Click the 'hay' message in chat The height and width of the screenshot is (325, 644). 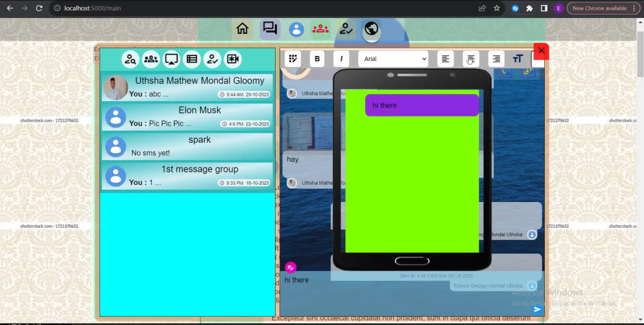click(292, 159)
